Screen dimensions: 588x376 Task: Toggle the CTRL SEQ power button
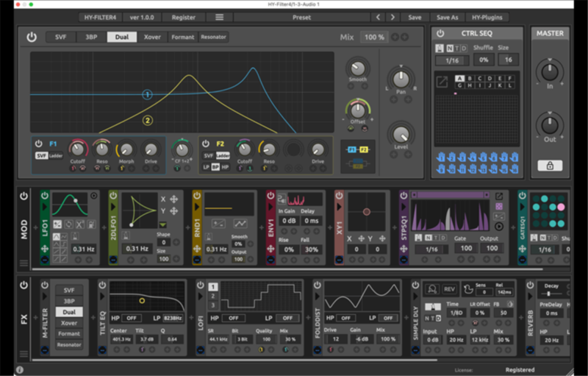tap(440, 33)
